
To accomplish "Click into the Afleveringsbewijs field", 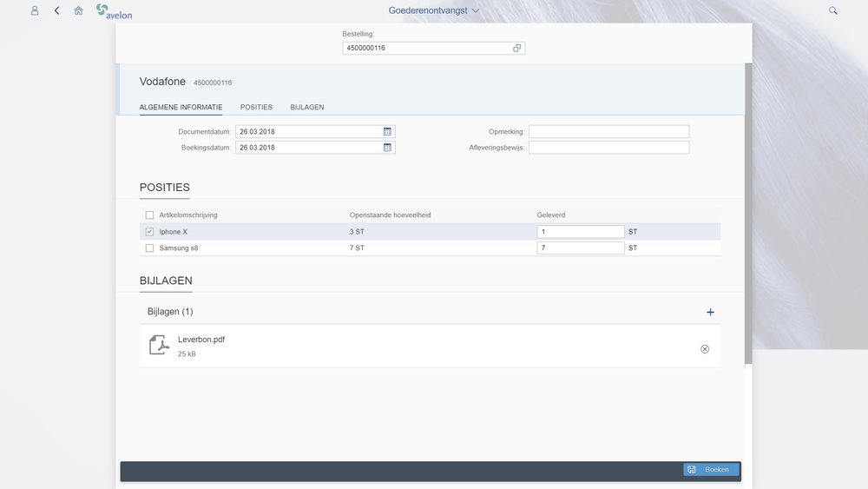I will tap(609, 148).
